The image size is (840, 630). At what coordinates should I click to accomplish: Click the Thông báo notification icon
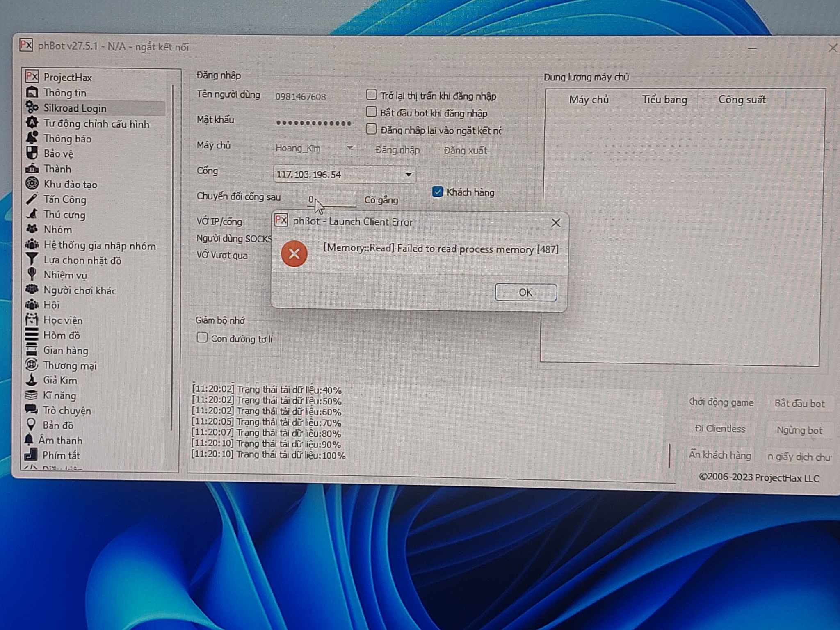coord(32,137)
